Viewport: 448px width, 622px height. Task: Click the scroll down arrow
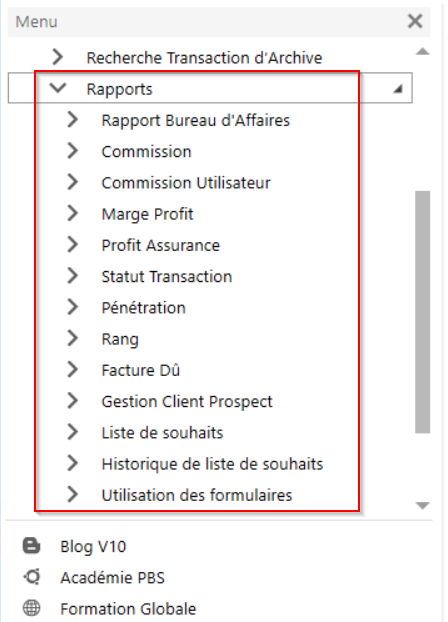[422, 505]
